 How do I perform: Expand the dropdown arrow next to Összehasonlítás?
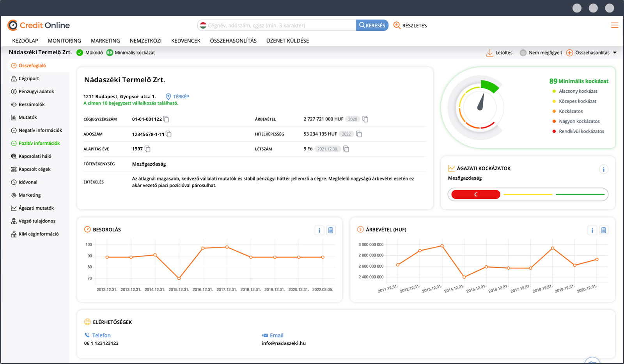(x=615, y=53)
